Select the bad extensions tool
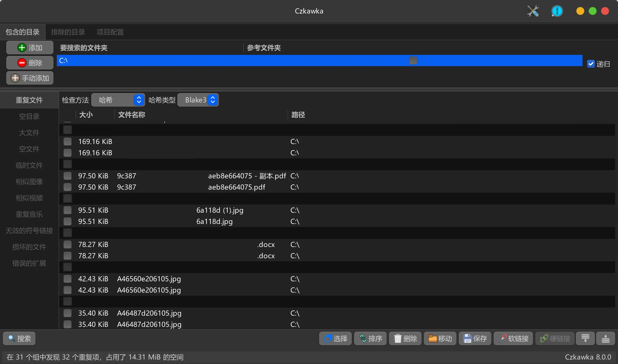Image resolution: width=618 pixels, height=364 pixels. coord(29,263)
